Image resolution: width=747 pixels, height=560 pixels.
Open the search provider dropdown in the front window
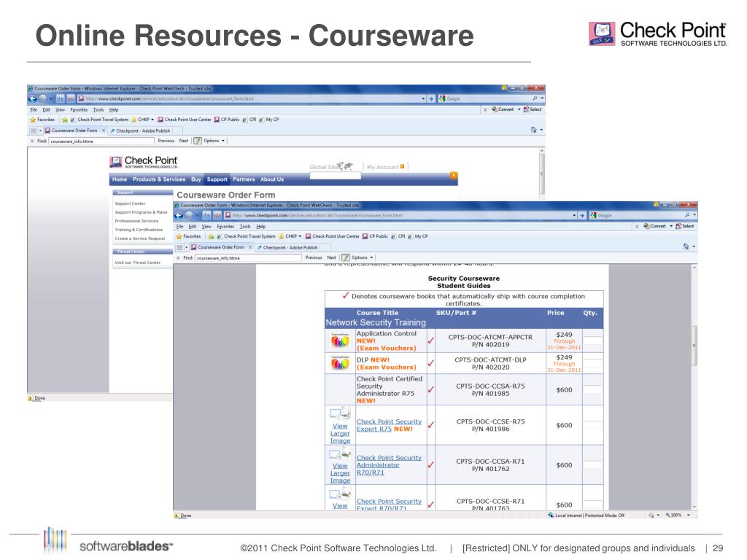tap(694, 215)
